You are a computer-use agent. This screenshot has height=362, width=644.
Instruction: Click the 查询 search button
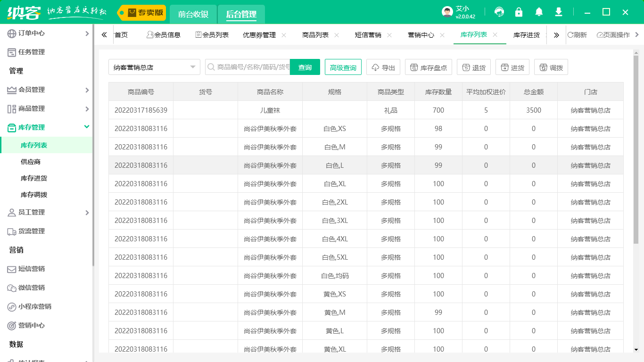[x=305, y=67]
